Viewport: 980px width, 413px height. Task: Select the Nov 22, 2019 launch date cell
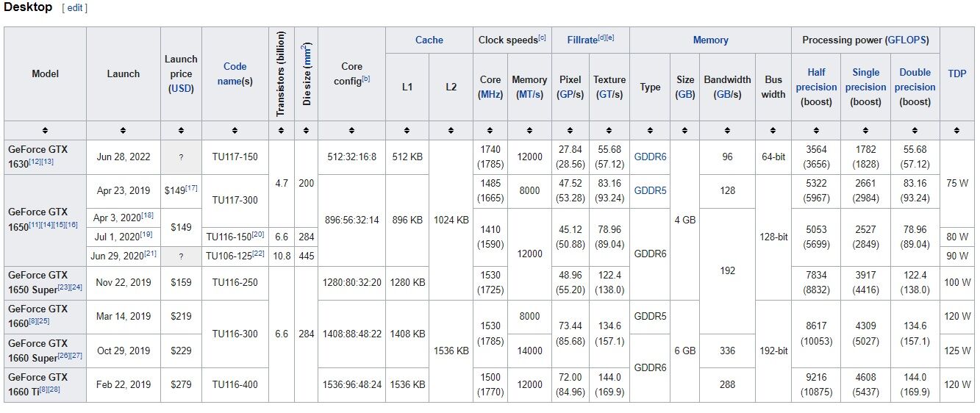coord(123,282)
